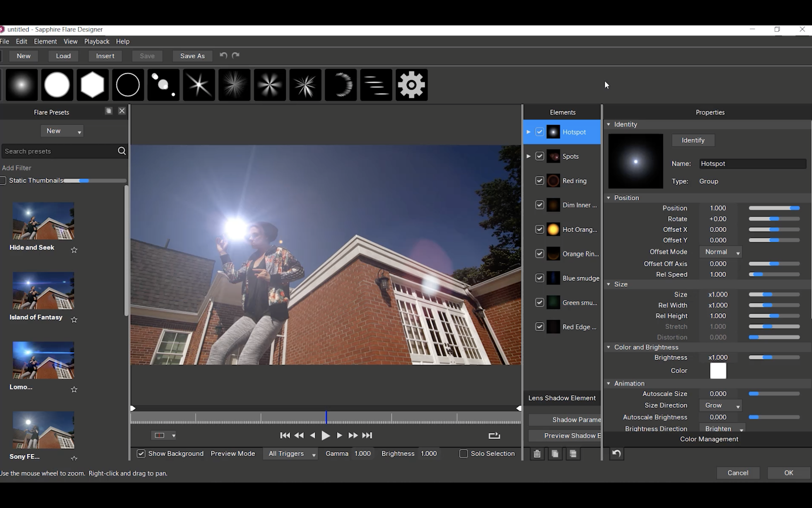Open the Element menu
The width and height of the screenshot is (812, 508).
pos(45,41)
